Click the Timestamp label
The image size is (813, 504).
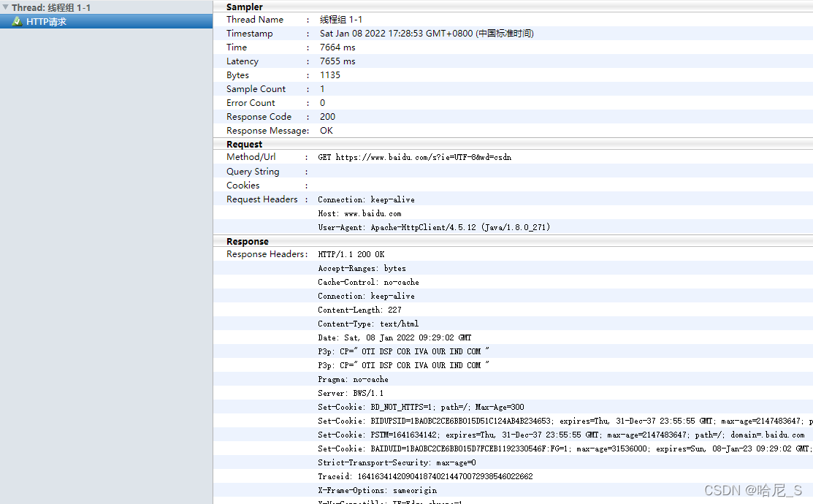pos(249,33)
